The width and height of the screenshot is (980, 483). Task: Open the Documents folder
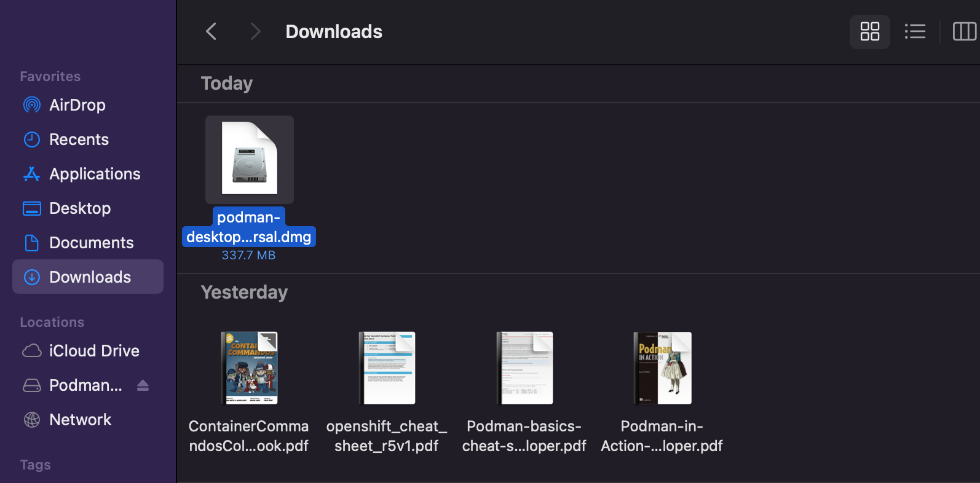[91, 243]
